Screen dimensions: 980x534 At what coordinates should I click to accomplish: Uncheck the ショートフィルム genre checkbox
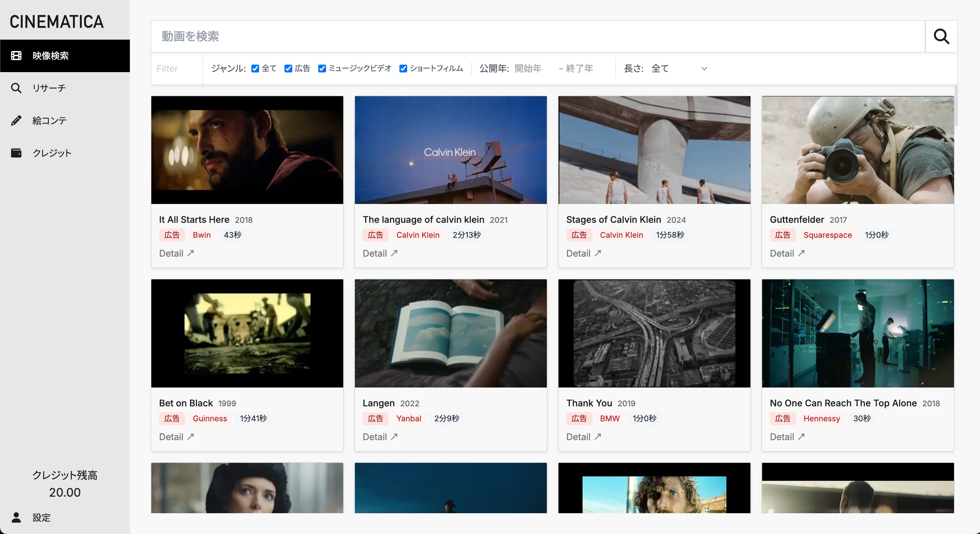pyautogui.click(x=403, y=69)
